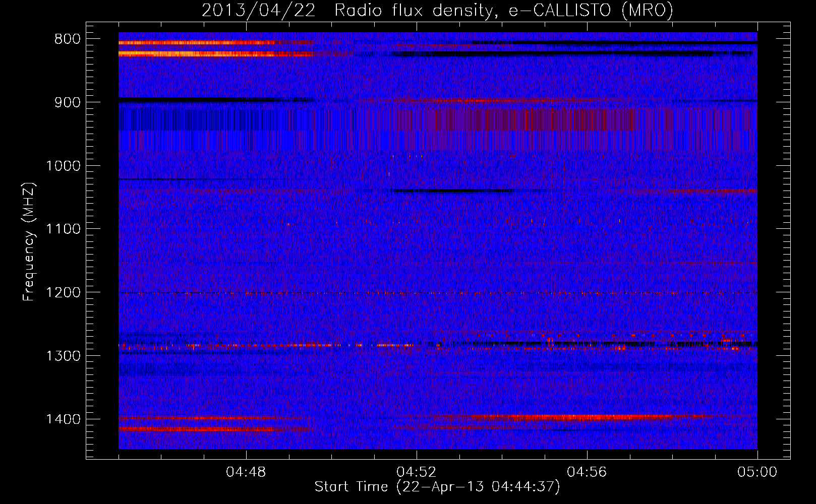Click the 1100 frequency tick label
The width and height of the screenshot is (816, 504).
click(x=63, y=229)
